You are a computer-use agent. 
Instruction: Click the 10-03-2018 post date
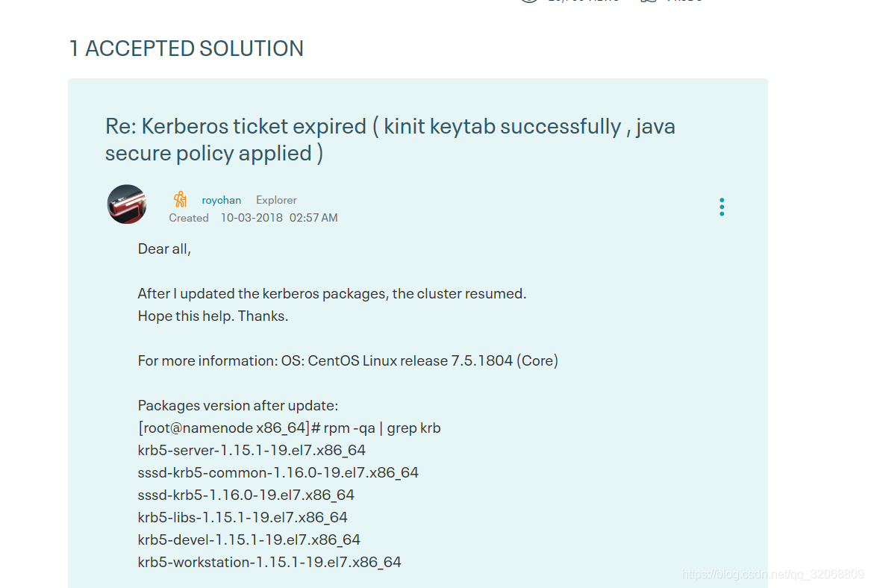point(251,218)
